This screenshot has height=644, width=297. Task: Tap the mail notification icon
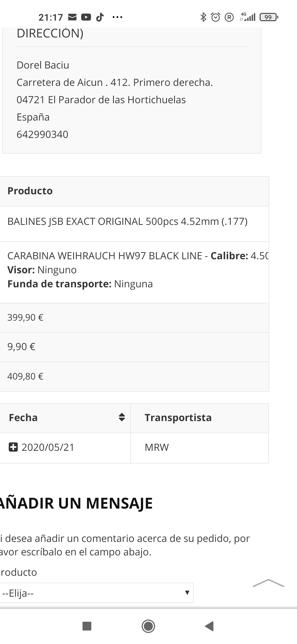(x=72, y=17)
